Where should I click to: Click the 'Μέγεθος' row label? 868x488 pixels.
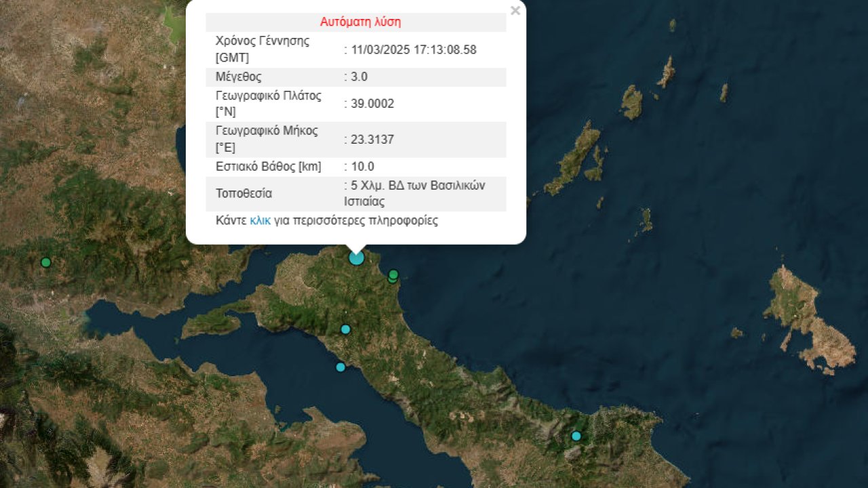(x=238, y=77)
